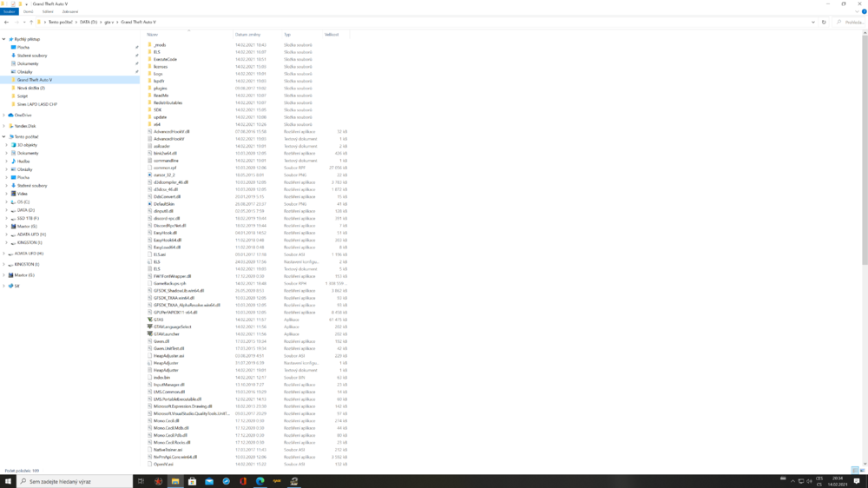Select the update folder icon

(149, 117)
